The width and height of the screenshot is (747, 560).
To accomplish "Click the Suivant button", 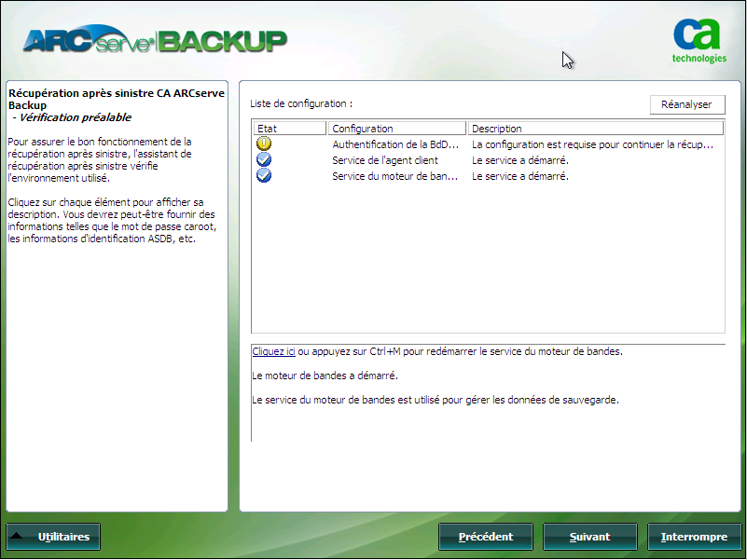I will click(589, 537).
